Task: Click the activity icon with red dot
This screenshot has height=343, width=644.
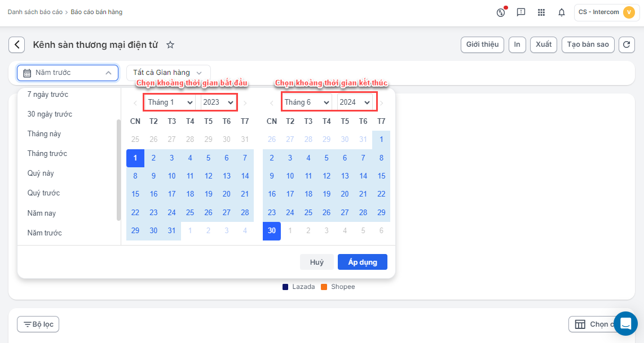Action: (x=501, y=12)
